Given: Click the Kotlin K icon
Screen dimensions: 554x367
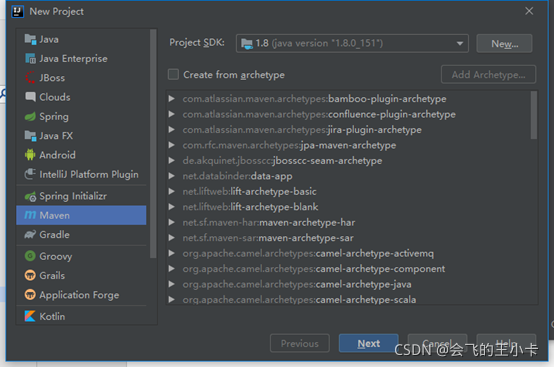Looking at the screenshot, I should 30,316.
